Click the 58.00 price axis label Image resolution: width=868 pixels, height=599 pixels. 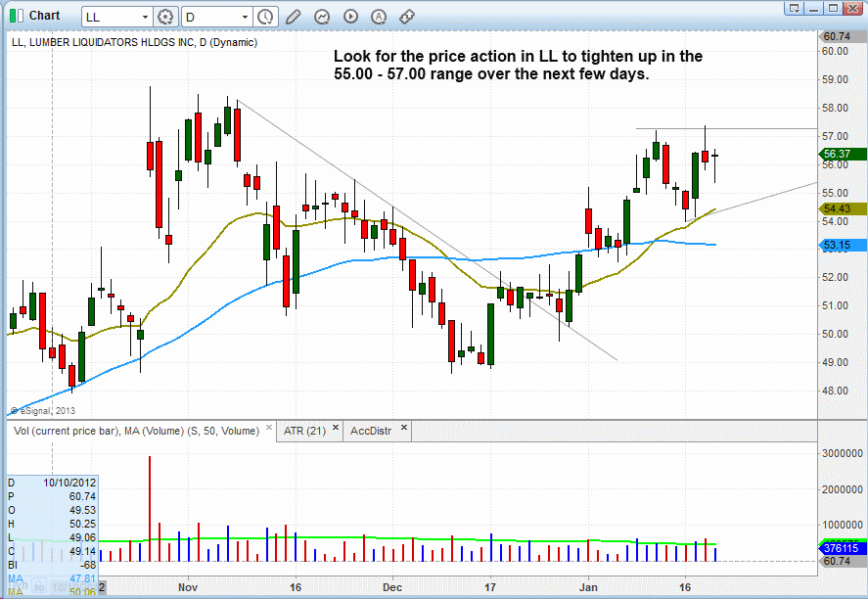tap(836, 108)
